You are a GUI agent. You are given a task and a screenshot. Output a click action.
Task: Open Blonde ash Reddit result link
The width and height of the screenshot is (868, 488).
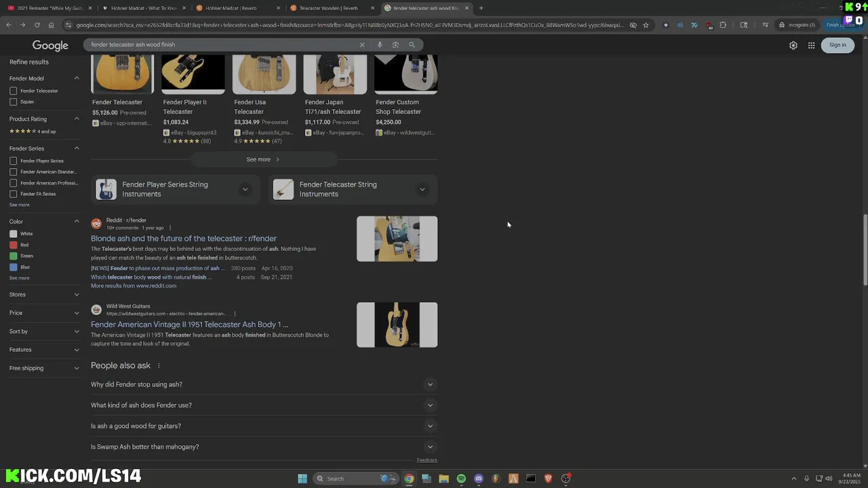(184, 239)
